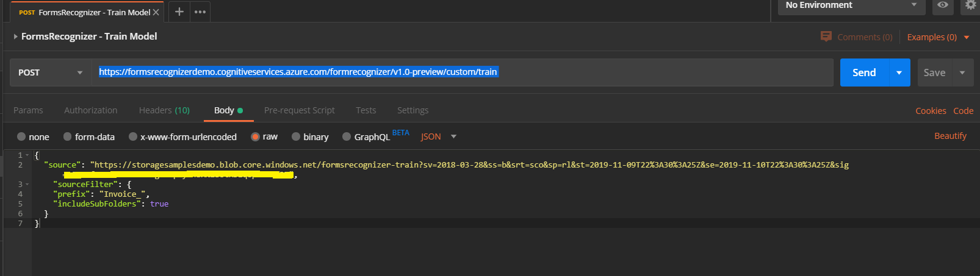Open the Settings tab
Screen dimensions: 980x276
pos(413,110)
